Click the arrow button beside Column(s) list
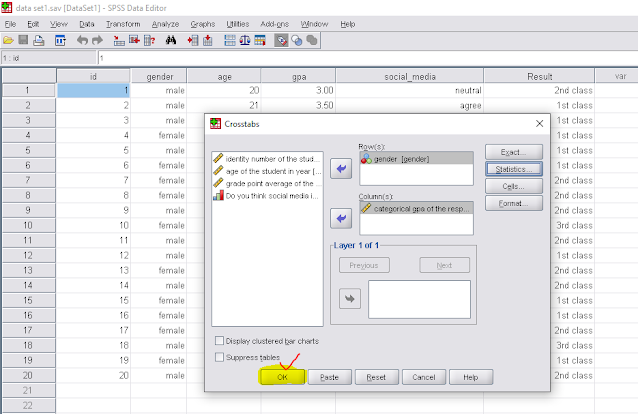Image resolution: width=638 pixels, height=414 pixels. [341, 218]
